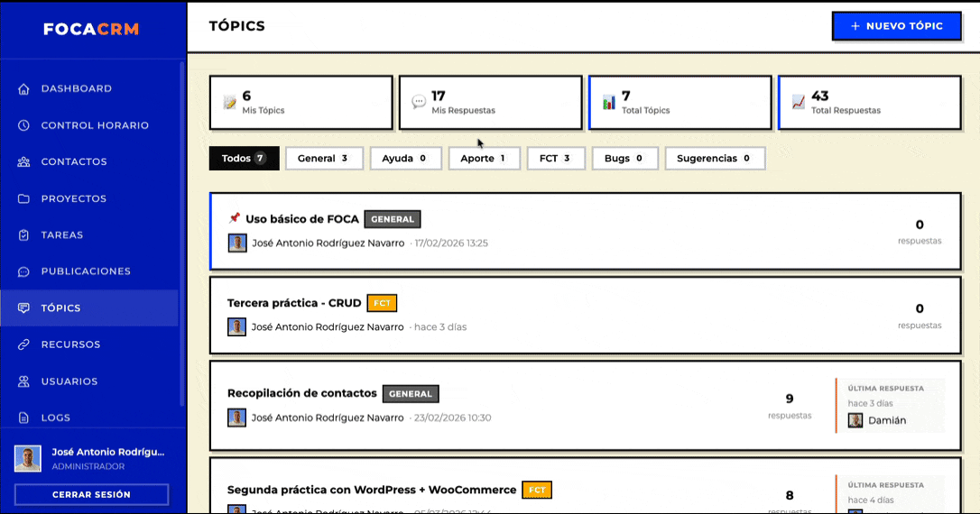The width and height of the screenshot is (980, 514).
Task: Switch to the FCT filter tab
Action: point(555,159)
